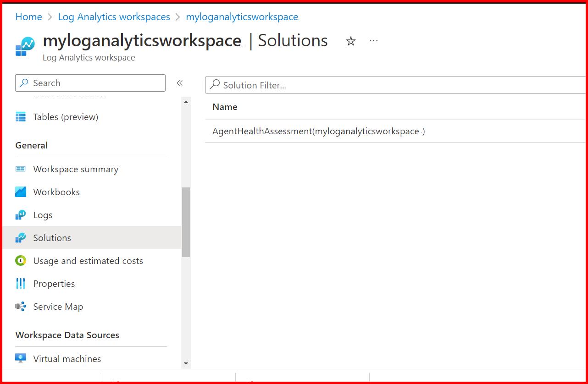Focus the sidebar Search field
The image size is (588, 384).
point(90,83)
